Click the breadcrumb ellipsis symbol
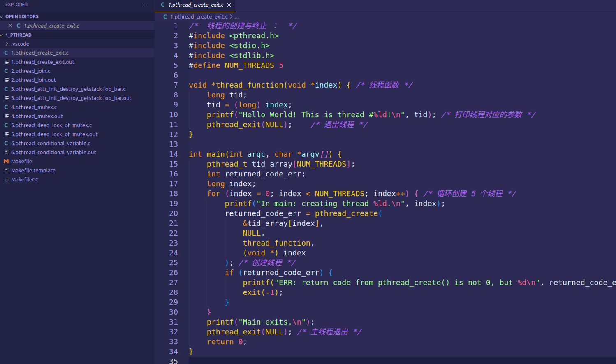Screen dimensions: 616x364 pos(237,17)
